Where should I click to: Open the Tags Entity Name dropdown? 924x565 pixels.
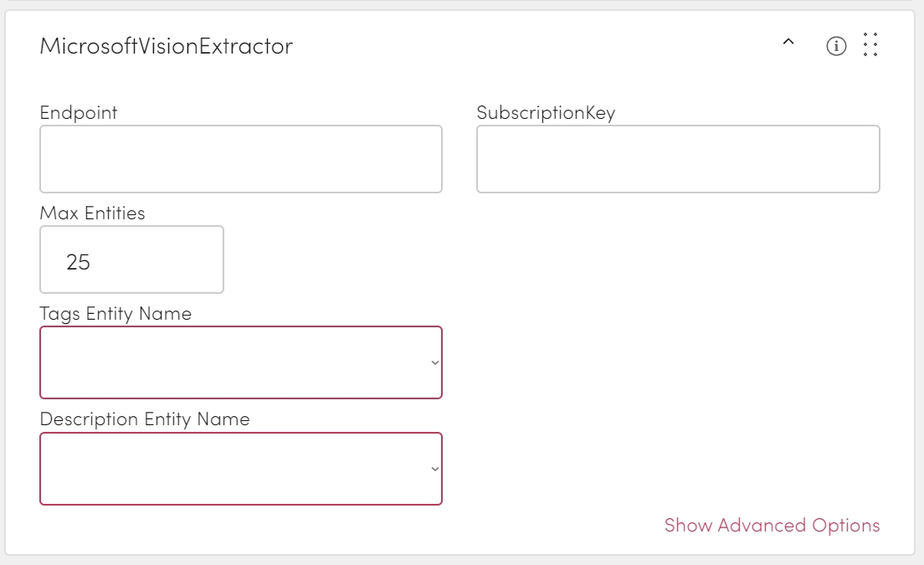[241, 362]
